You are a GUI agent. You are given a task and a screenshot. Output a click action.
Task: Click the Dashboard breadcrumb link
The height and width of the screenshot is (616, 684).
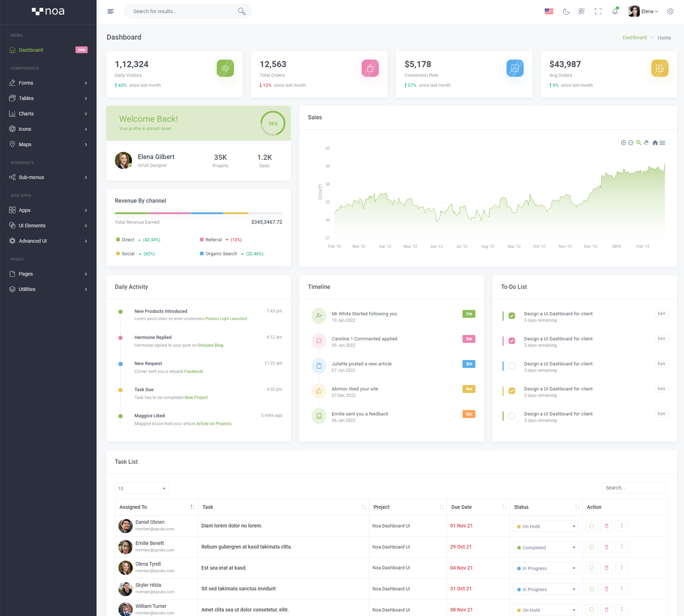[x=635, y=38]
